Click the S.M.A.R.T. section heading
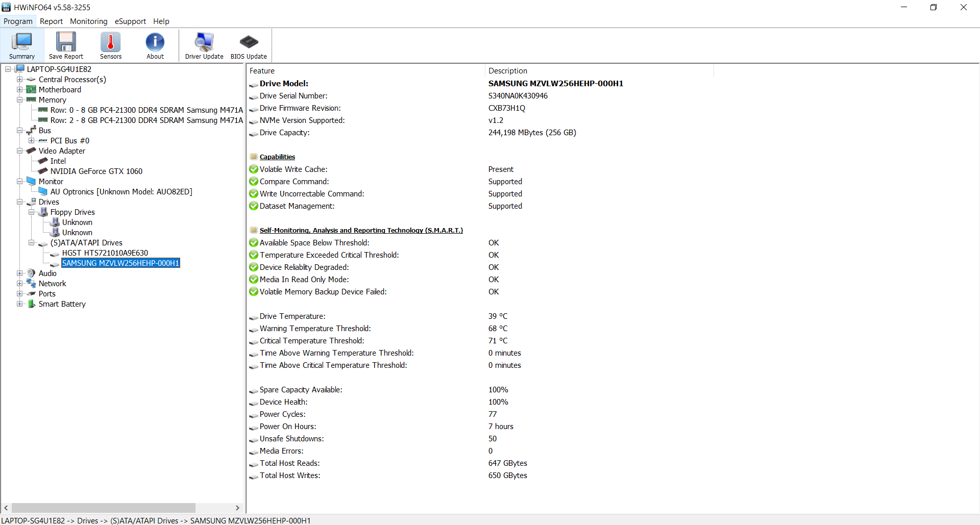This screenshot has width=980, height=525. tap(361, 231)
